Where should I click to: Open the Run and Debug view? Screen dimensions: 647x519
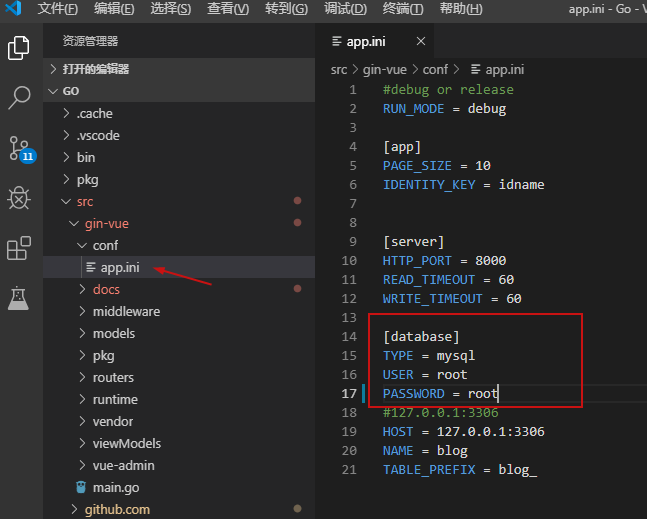tap(19, 198)
